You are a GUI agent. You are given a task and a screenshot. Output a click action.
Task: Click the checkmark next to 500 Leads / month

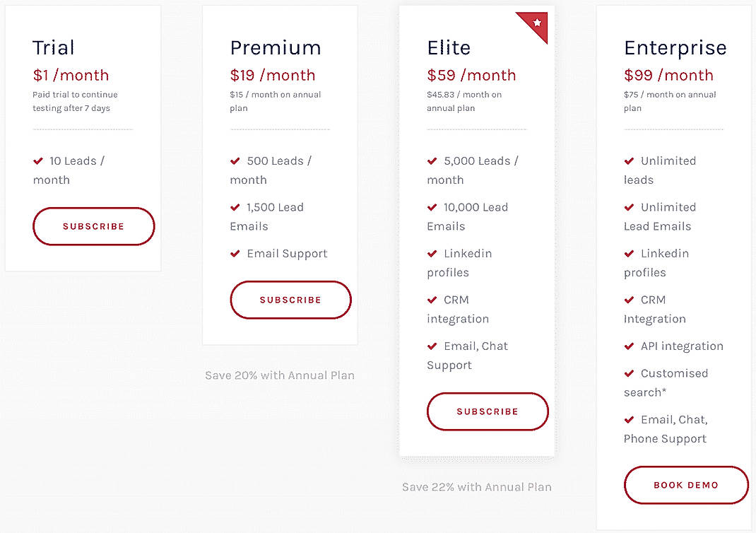[x=235, y=161]
